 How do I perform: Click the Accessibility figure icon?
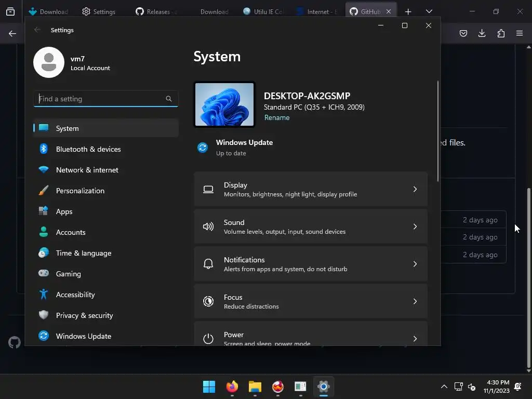(x=44, y=294)
